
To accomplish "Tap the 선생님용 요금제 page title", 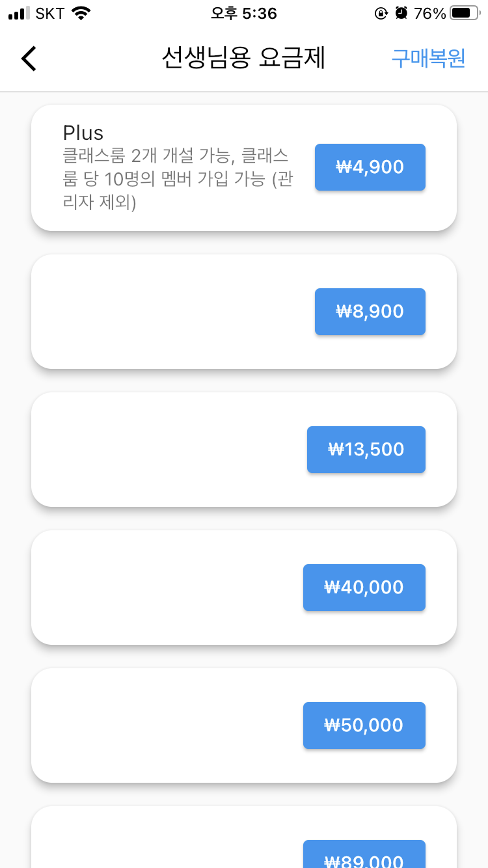I will click(243, 59).
